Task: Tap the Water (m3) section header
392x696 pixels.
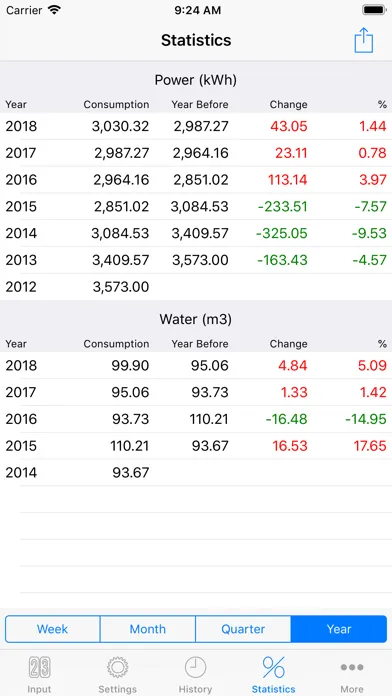Action: click(x=196, y=320)
